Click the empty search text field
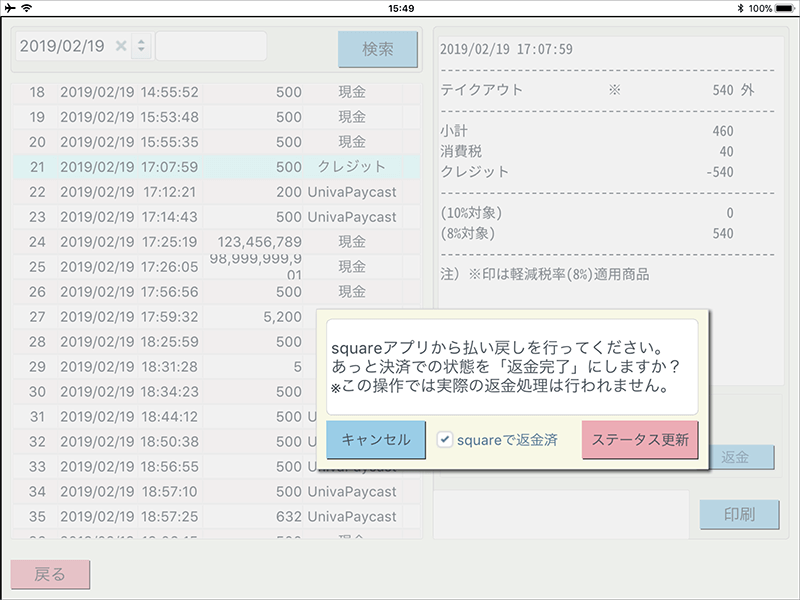Image resolution: width=800 pixels, height=600 pixels. click(x=211, y=46)
